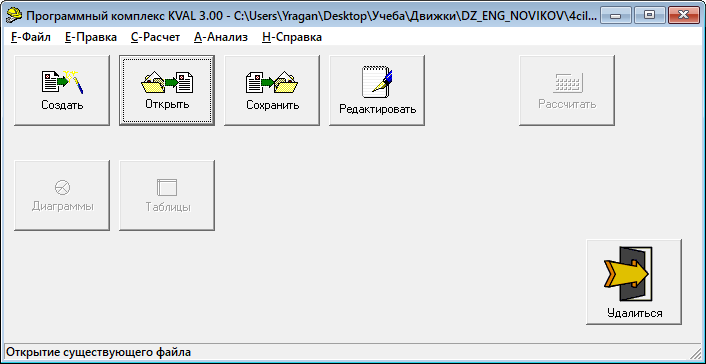The image size is (706, 364).
Task: Open the E-Правка menu
Action: tap(91, 37)
